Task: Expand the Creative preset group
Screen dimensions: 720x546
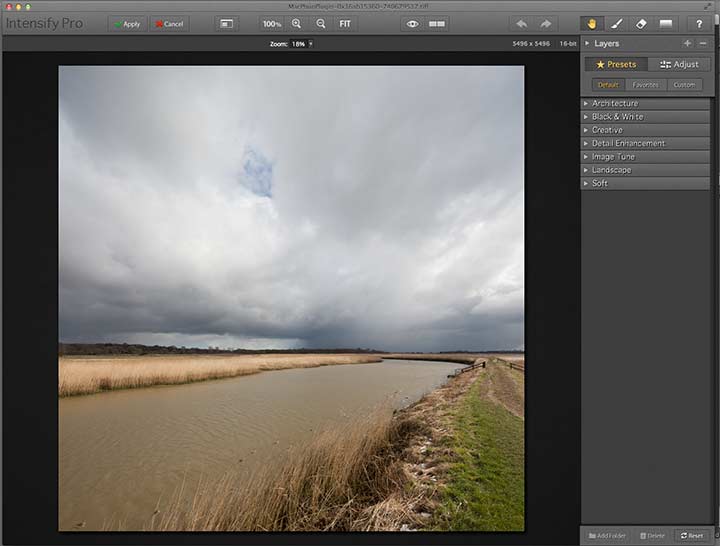Action: coord(645,130)
